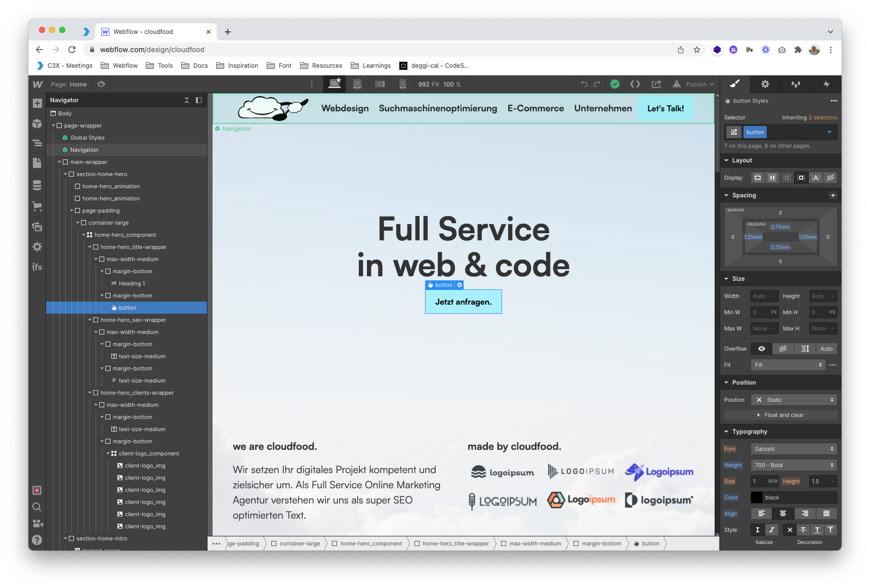
Task: Open the code export icon
Action: (635, 84)
